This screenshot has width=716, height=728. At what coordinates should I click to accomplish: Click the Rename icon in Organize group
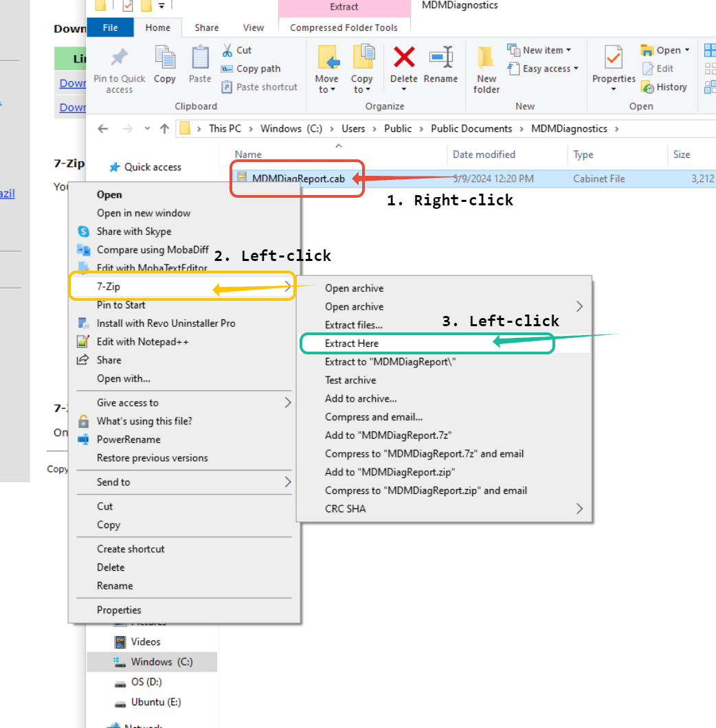tap(441, 58)
